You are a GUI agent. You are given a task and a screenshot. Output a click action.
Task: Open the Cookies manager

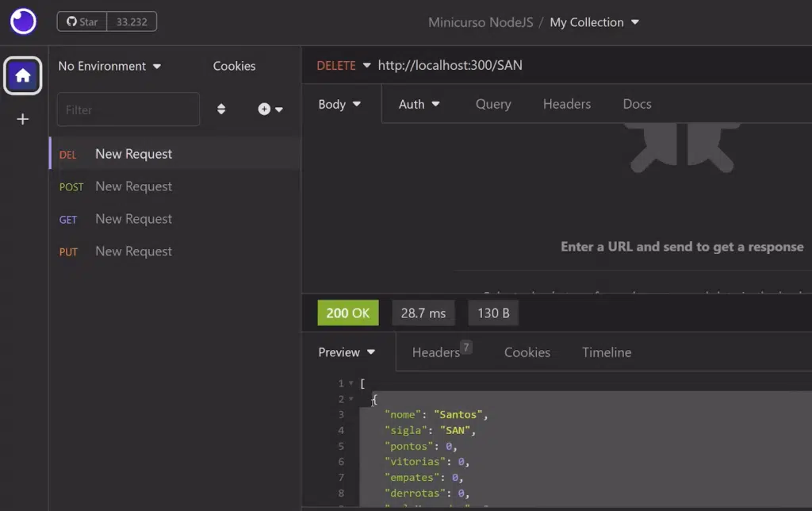(234, 66)
